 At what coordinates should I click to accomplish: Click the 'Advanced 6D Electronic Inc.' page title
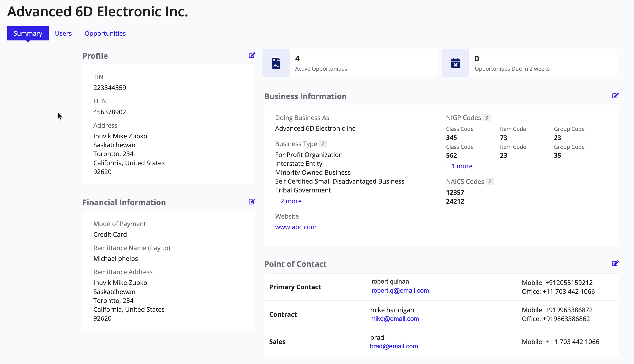(97, 12)
